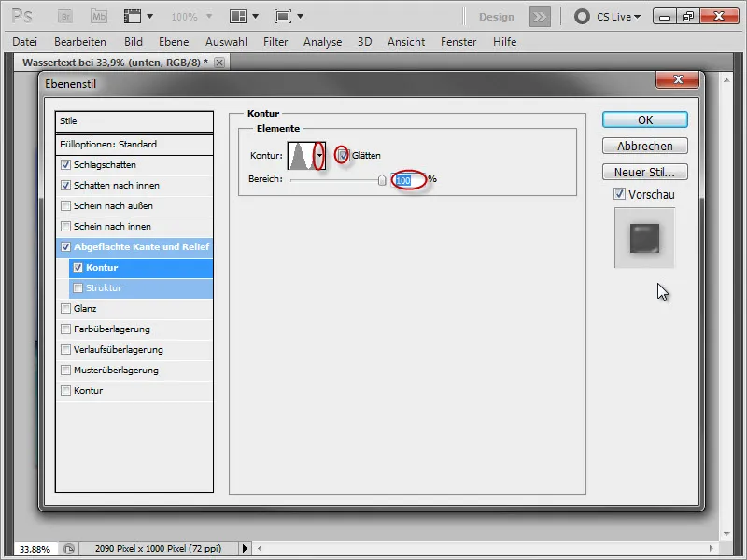Click the contour curve preview thumbnail
The image size is (747, 560).
301,155
